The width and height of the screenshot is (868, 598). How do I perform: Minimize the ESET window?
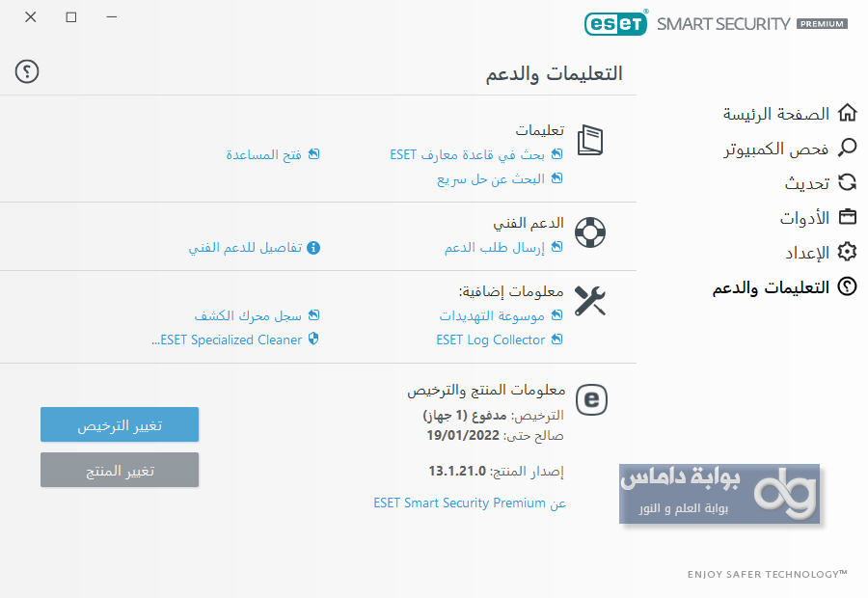click(x=111, y=17)
